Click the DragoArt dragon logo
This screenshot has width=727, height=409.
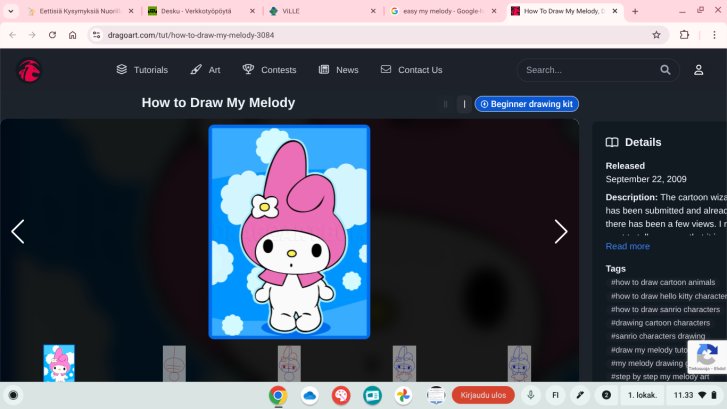[x=30, y=70]
